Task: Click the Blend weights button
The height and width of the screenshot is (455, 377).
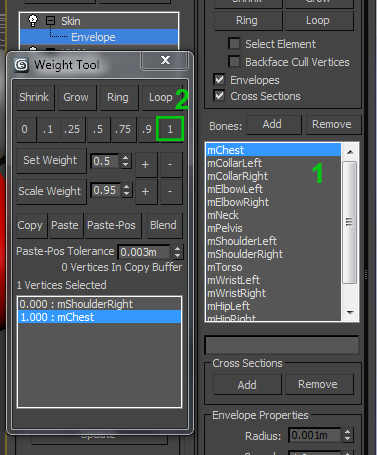Action: pyautogui.click(x=164, y=225)
